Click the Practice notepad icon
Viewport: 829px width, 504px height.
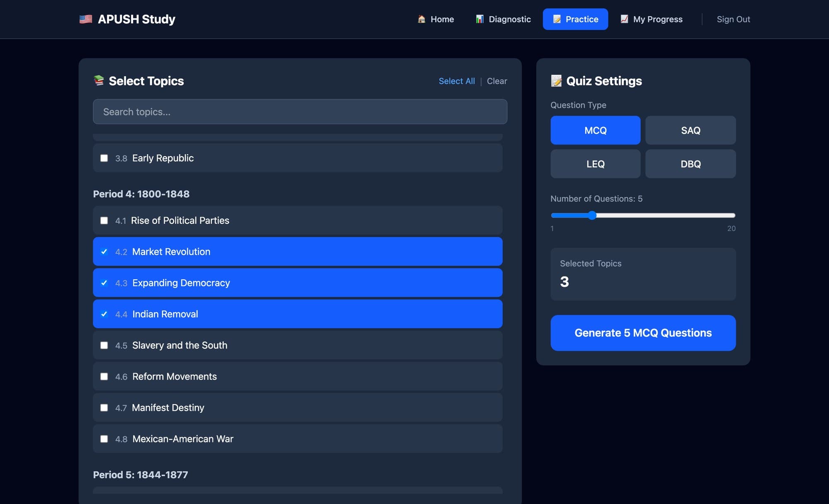[x=557, y=19]
